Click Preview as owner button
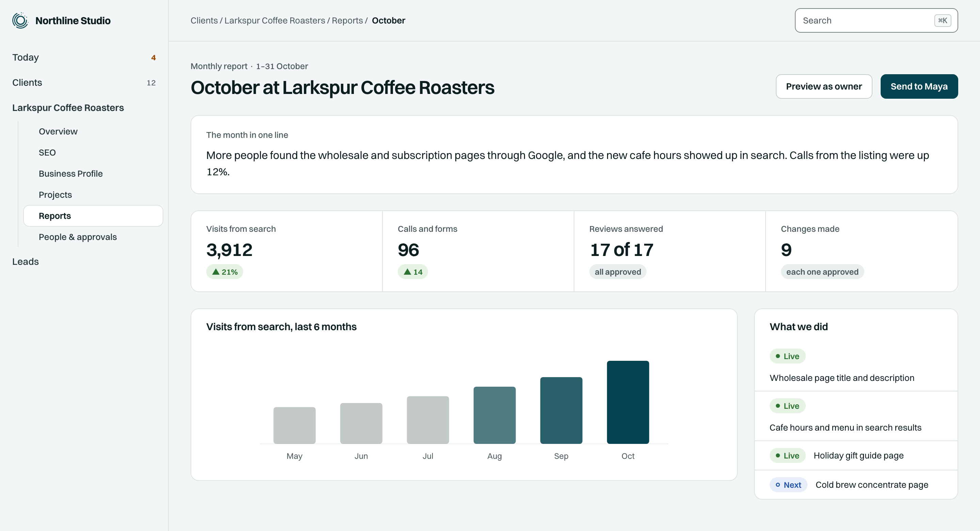Image resolution: width=980 pixels, height=531 pixels. [823, 86]
